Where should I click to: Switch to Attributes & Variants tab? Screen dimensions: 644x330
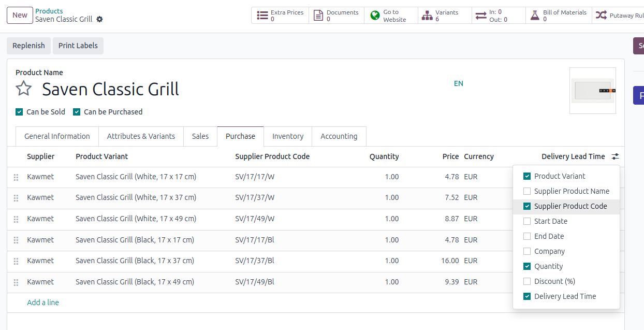click(141, 136)
